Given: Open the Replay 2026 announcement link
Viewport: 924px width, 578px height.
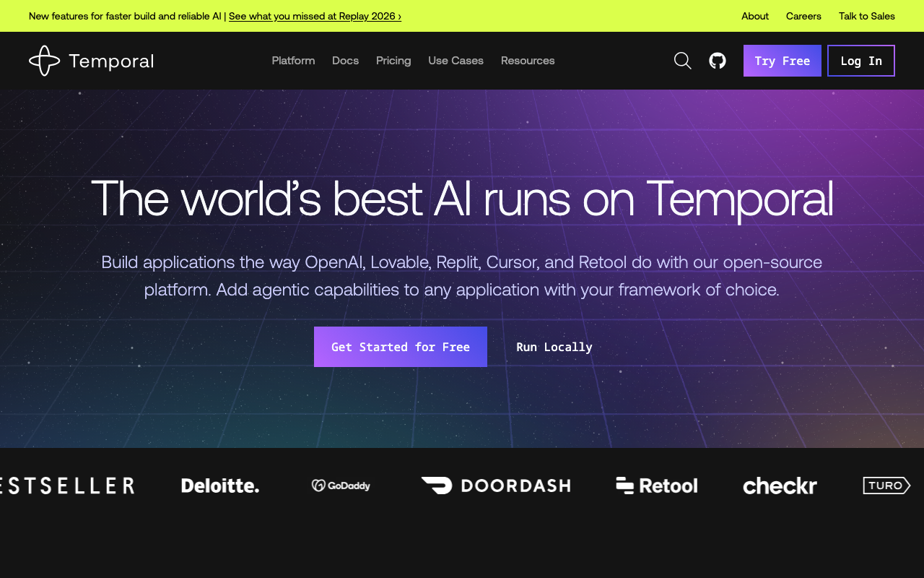Looking at the screenshot, I should [x=315, y=16].
